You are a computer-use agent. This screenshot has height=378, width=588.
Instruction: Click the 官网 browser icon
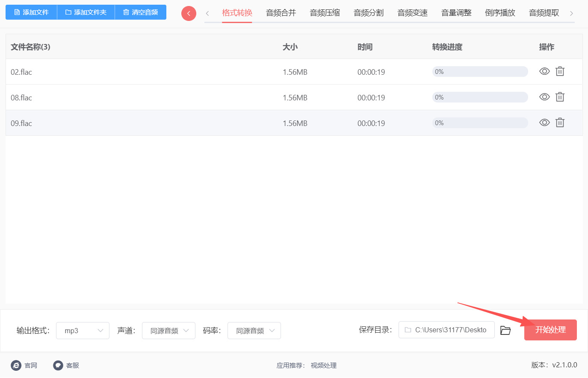(16, 365)
